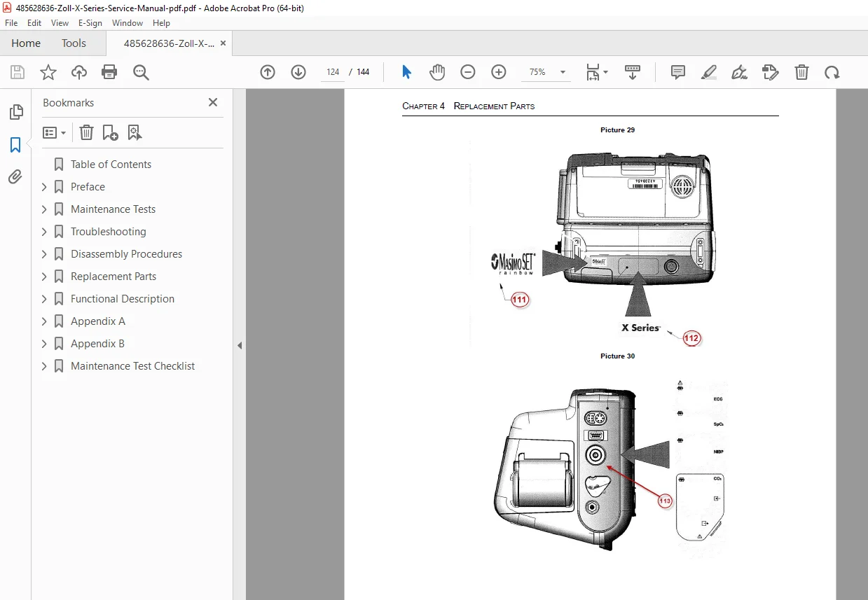Upload file to cloud icon
Image resolution: width=868 pixels, height=600 pixels.
pos(79,72)
